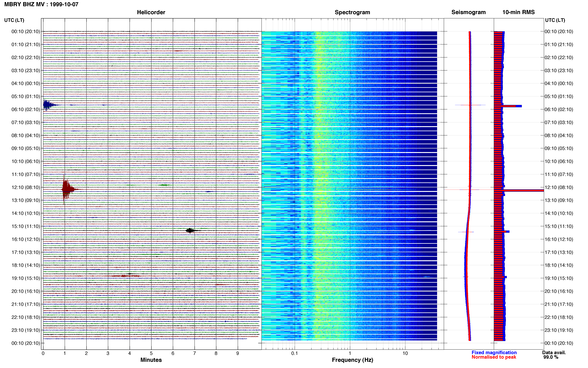Click the right 'UTC (LT)' axis label
The image size is (588, 368).
[x=555, y=20]
